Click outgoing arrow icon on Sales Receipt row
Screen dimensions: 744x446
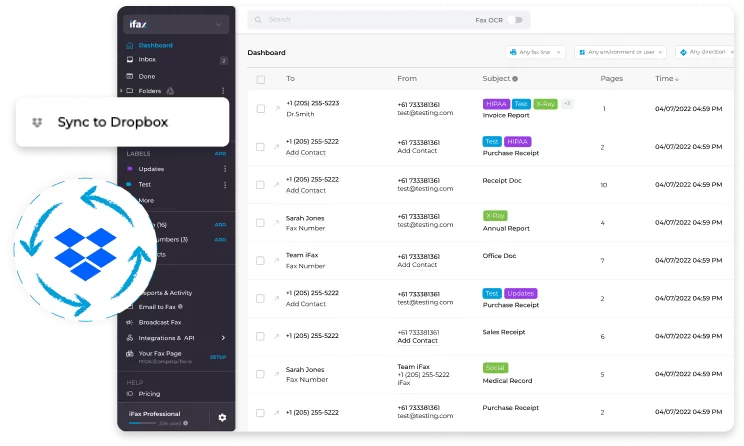coord(277,336)
